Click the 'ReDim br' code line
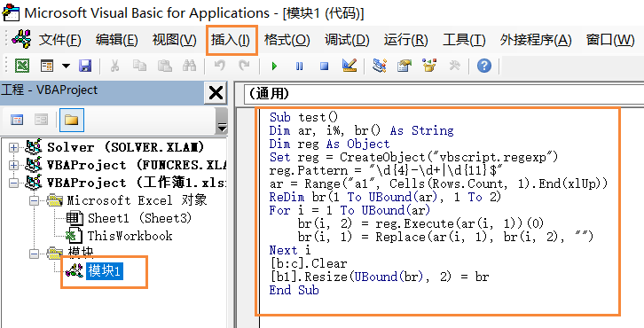This screenshot has height=328, width=644. coord(385,197)
